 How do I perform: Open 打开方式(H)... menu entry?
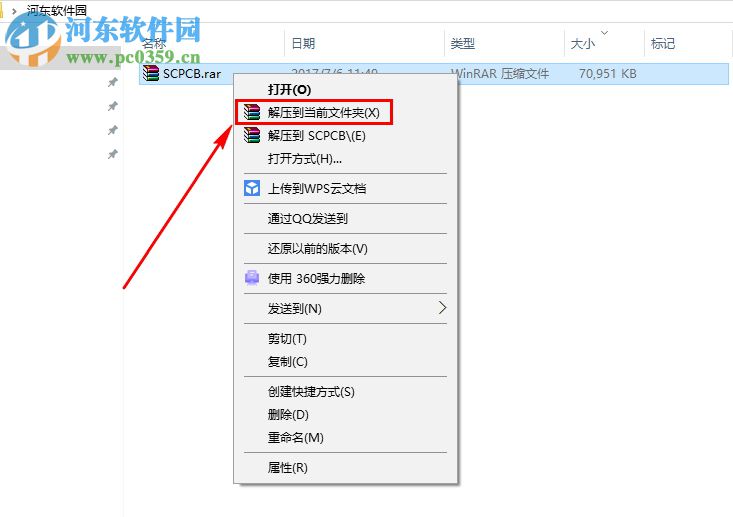pos(345,159)
